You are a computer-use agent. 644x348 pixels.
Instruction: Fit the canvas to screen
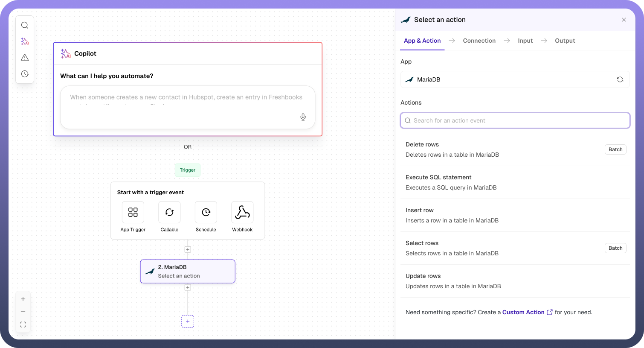[x=23, y=325]
